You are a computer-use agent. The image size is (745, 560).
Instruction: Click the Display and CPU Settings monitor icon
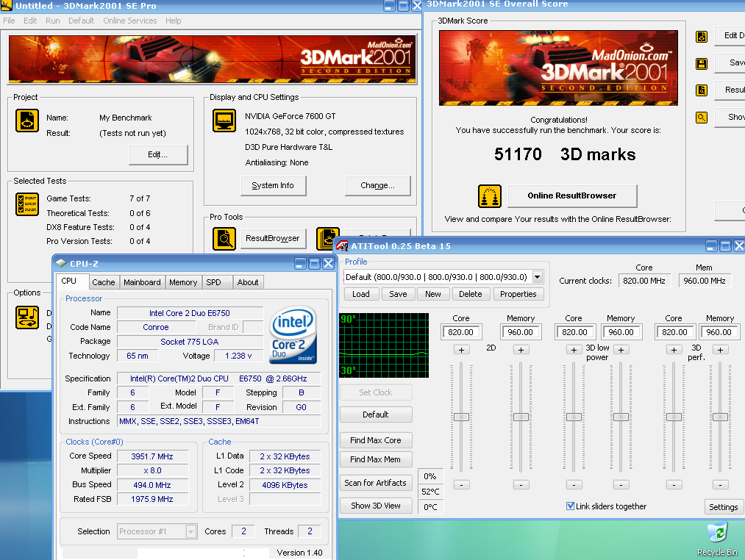pos(224,121)
